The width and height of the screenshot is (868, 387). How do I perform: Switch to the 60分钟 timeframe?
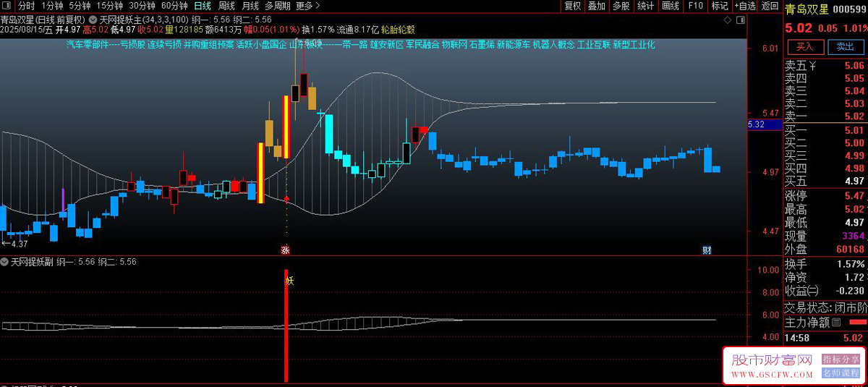tap(174, 6)
